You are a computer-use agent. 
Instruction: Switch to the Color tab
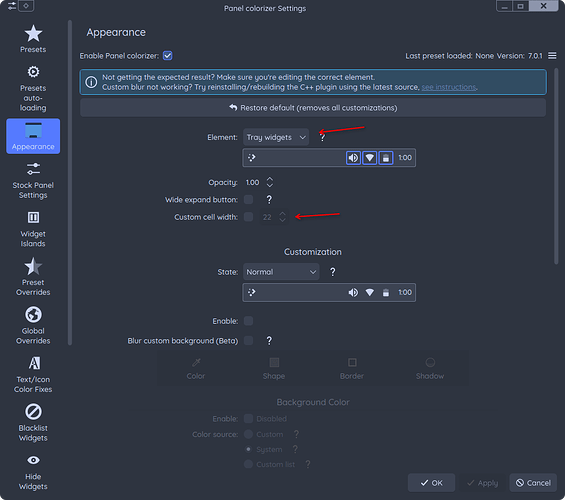coord(196,369)
